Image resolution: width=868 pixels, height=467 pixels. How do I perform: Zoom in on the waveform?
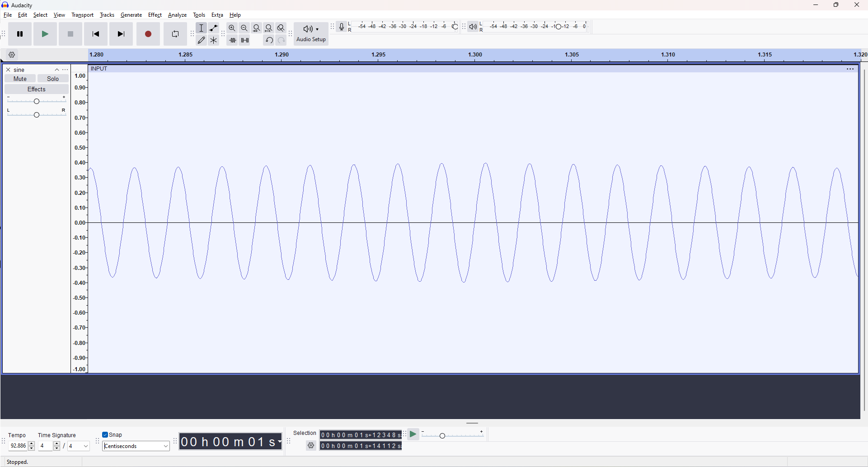click(232, 28)
